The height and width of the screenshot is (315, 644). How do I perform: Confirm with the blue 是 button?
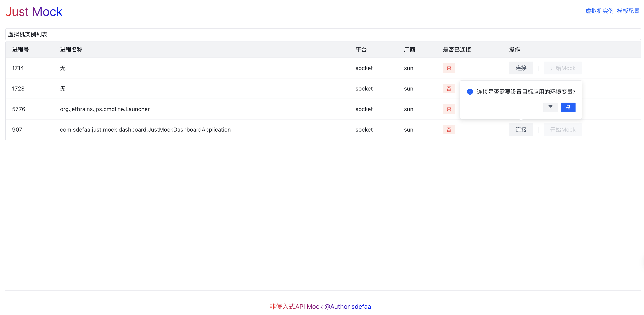click(568, 107)
